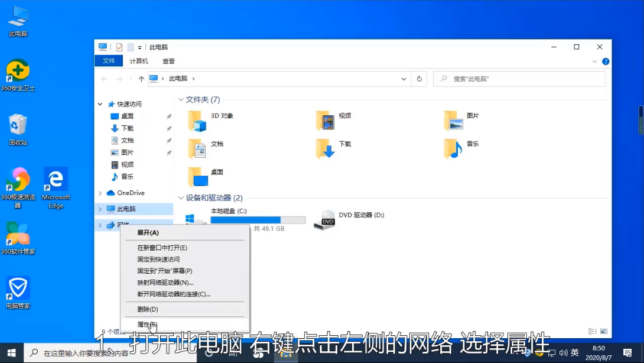Image resolution: width=644 pixels, height=363 pixels.
Task: Launch Microsoft Edge desktop shortcut
Action: pyautogui.click(x=56, y=188)
